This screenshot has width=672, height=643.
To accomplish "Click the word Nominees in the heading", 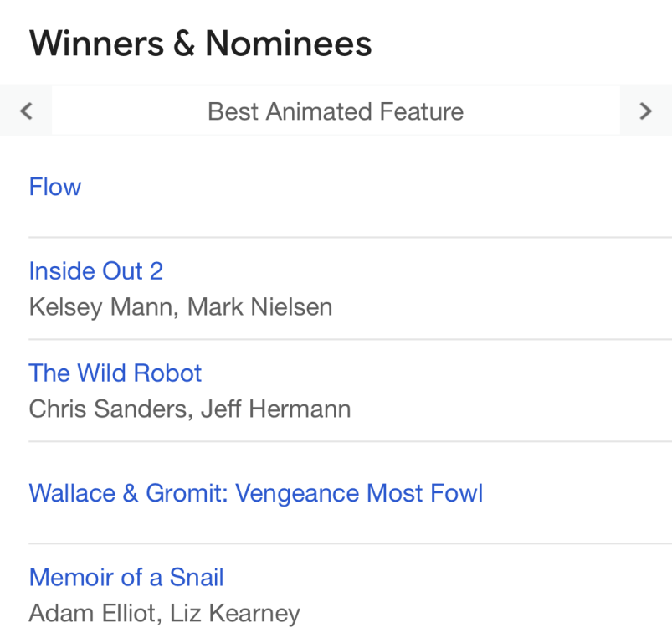I will tap(289, 44).
